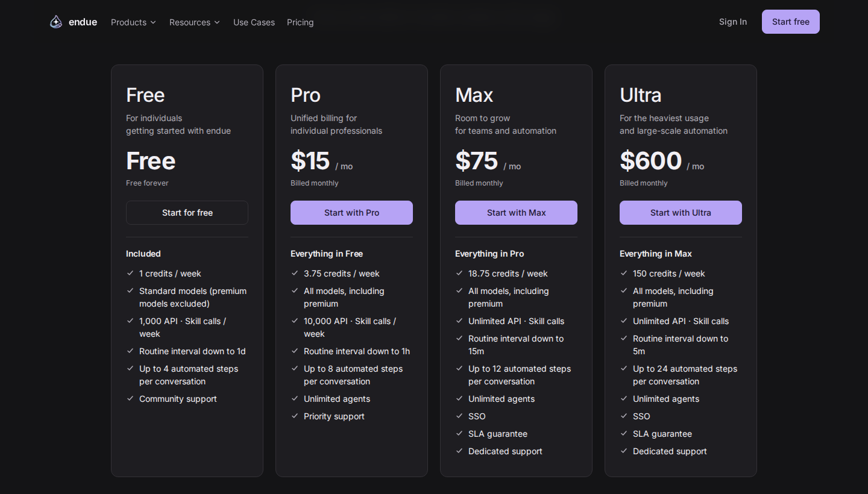Click For the heaviest usage description
The width and height of the screenshot is (868, 494).
[x=673, y=125]
